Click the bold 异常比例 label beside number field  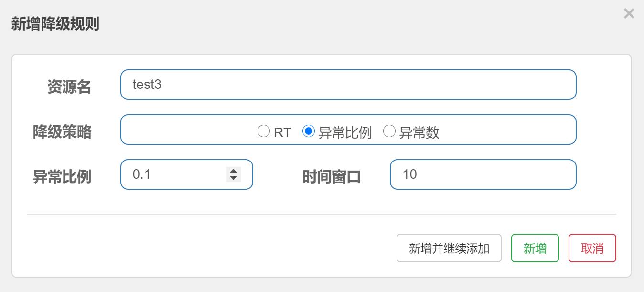pos(62,177)
